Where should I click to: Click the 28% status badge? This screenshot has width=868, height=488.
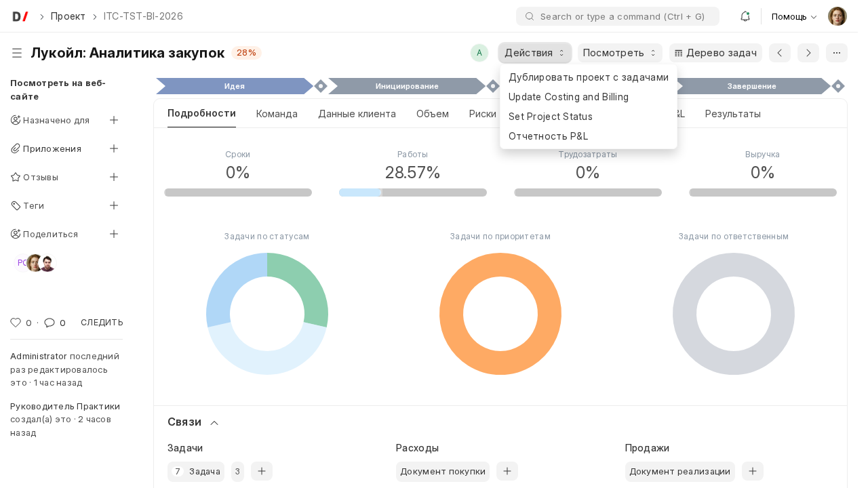(x=246, y=53)
